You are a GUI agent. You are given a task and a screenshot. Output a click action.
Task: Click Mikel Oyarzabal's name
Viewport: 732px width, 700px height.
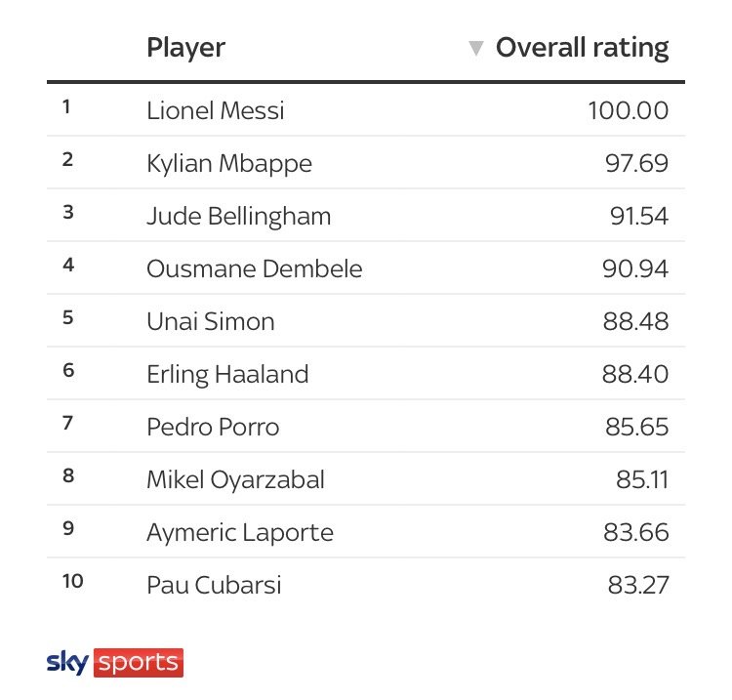click(x=235, y=480)
